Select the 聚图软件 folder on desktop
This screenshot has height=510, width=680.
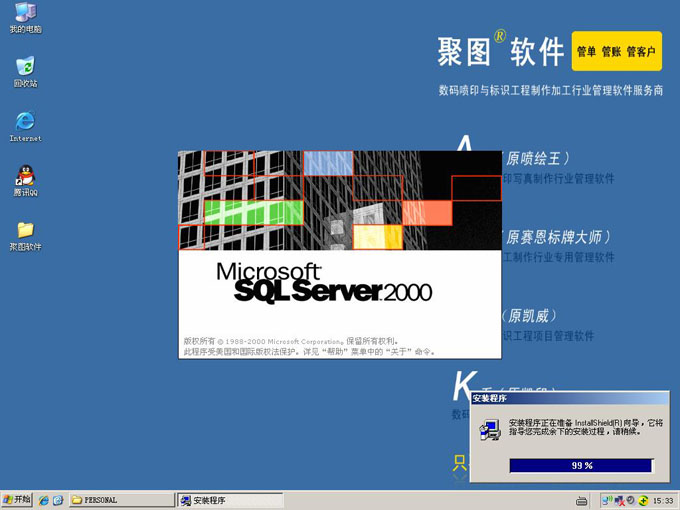(26, 236)
